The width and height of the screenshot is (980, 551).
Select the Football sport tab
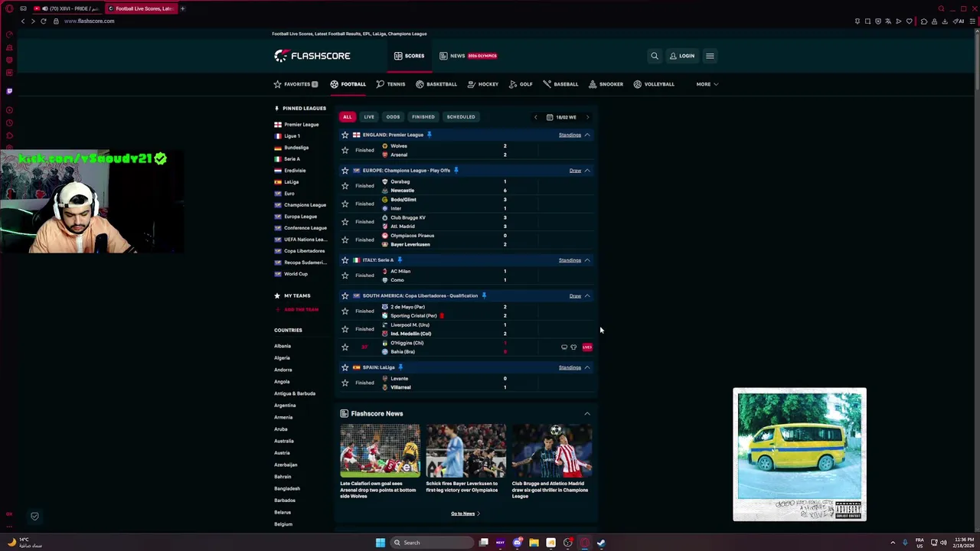(348, 84)
